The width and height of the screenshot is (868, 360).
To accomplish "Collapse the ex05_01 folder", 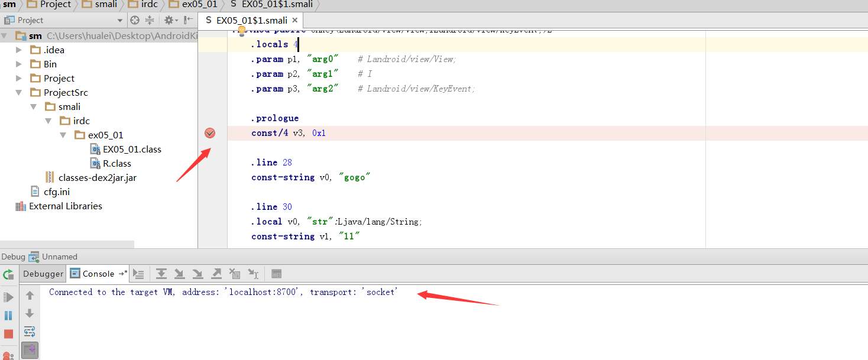I will [x=64, y=135].
